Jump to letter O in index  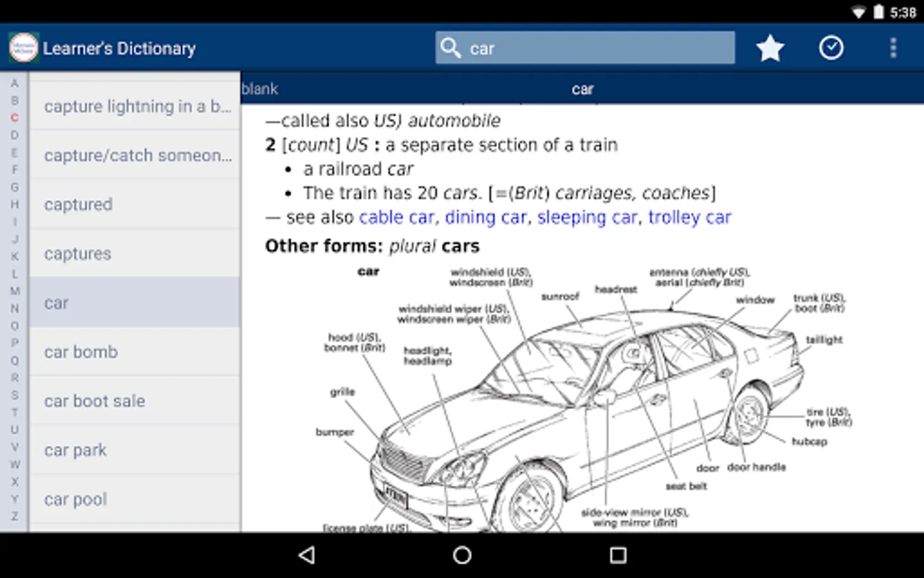click(x=14, y=326)
